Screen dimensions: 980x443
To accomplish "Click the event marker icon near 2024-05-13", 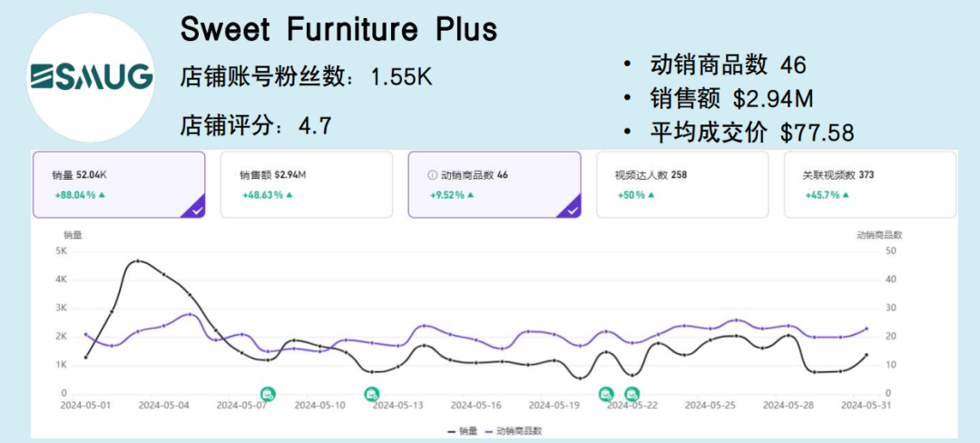I will click(372, 394).
